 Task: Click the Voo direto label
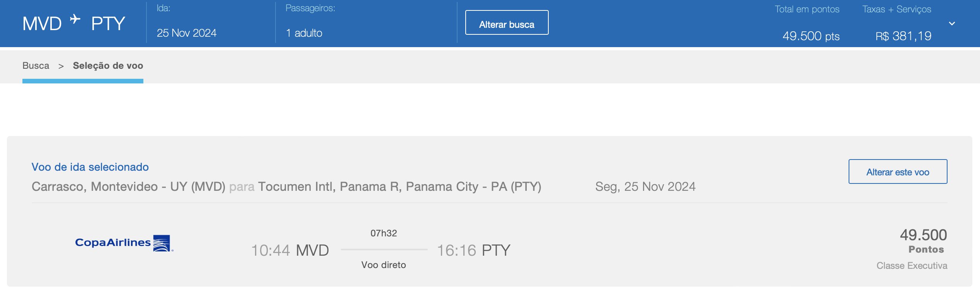383,265
